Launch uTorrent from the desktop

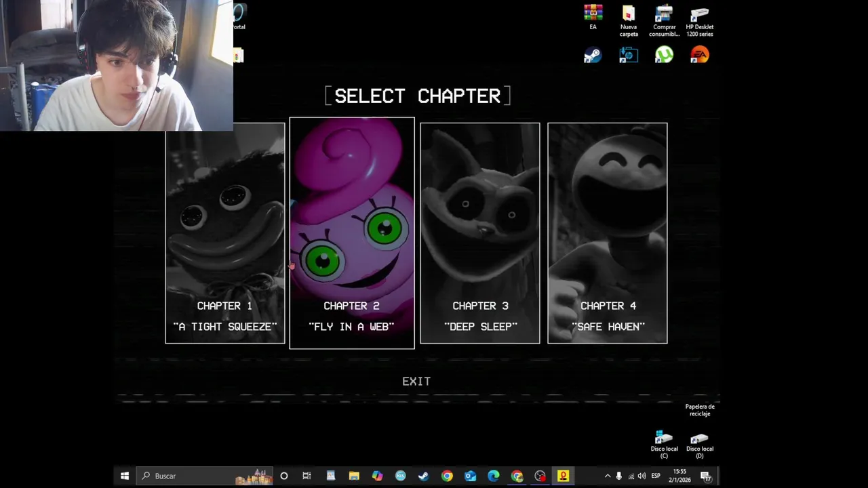pyautogui.click(x=664, y=55)
